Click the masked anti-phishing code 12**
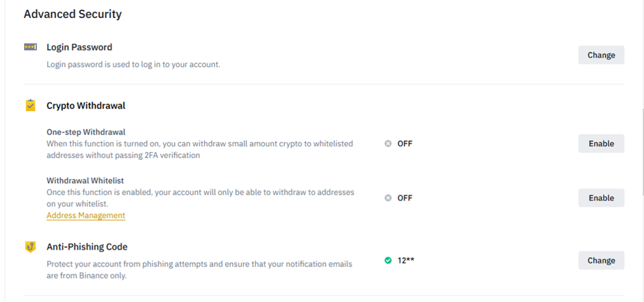 coord(406,260)
